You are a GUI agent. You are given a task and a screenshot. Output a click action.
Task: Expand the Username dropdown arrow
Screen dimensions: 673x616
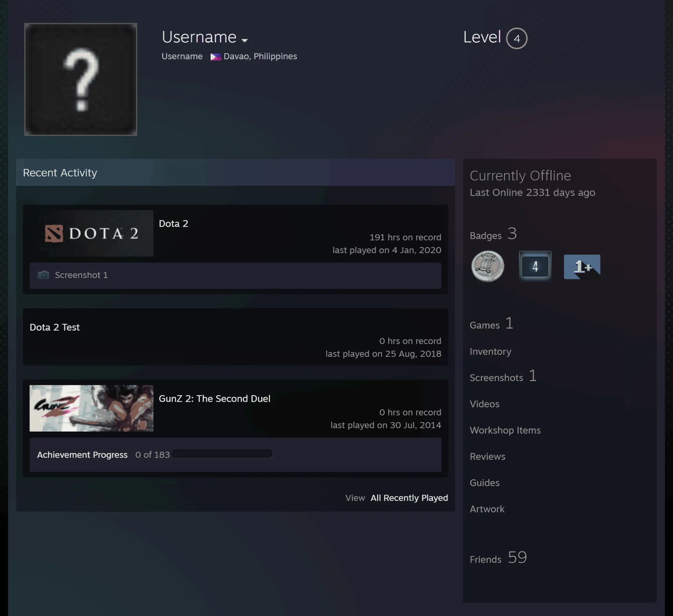[x=245, y=40]
